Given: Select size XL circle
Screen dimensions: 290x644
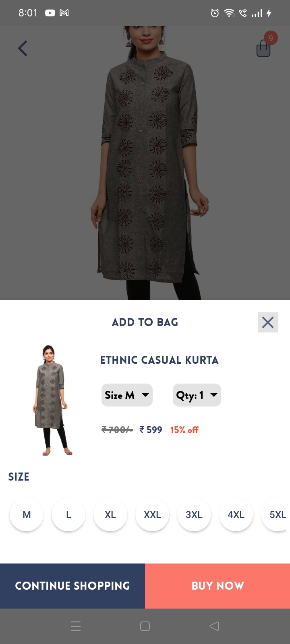Looking at the screenshot, I should [x=110, y=514].
